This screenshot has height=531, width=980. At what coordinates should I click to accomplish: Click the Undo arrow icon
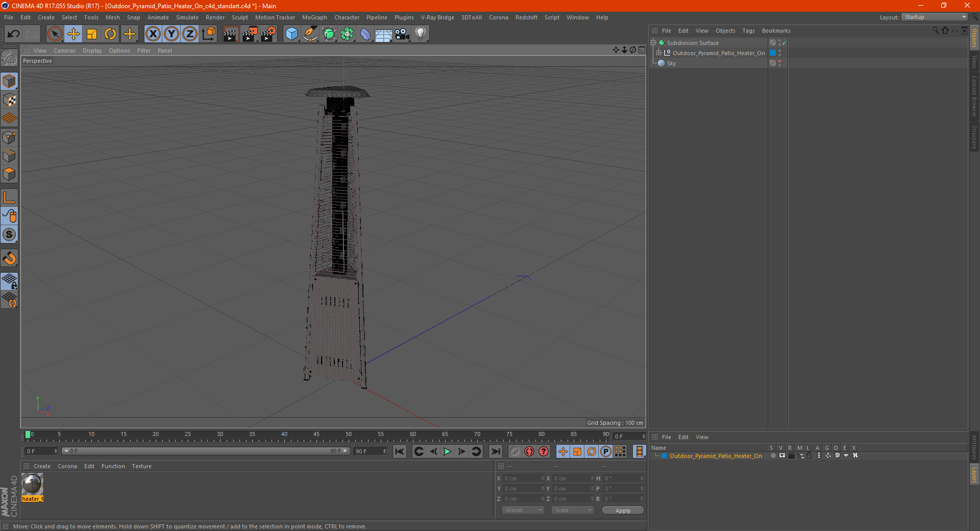[14, 34]
